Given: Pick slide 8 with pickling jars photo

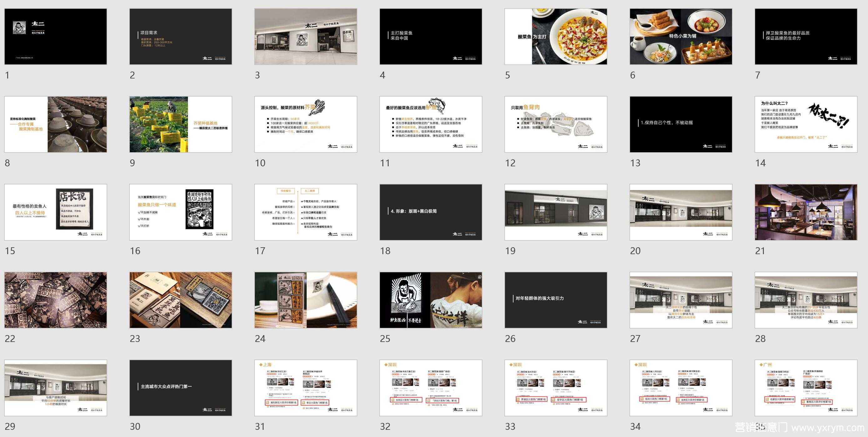Looking at the screenshot, I should click(56, 124).
